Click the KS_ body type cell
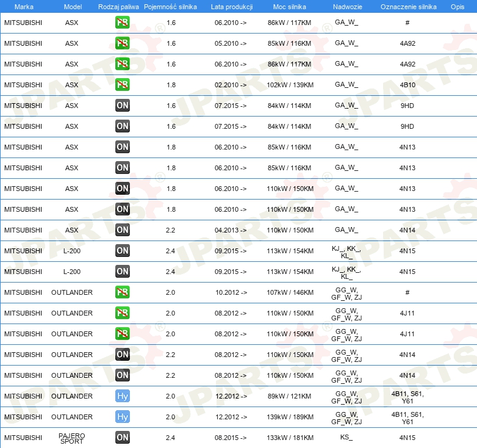Image resolution: width=477 pixels, height=448 pixels. [x=346, y=438]
